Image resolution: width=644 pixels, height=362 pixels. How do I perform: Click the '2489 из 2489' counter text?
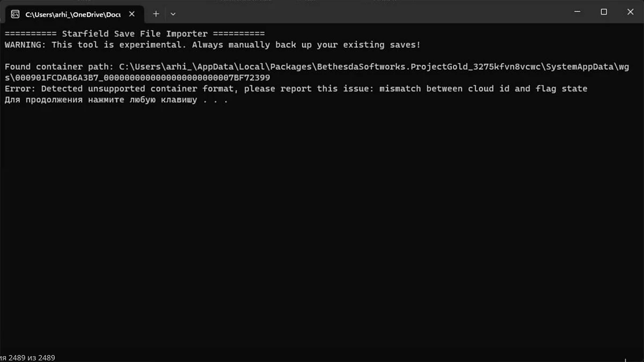tap(32, 358)
